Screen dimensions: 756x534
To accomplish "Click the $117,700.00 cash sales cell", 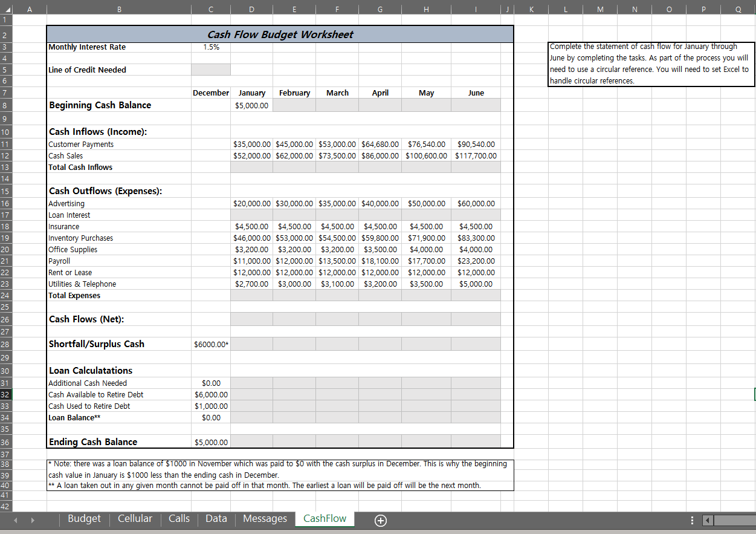I will [x=476, y=156].
